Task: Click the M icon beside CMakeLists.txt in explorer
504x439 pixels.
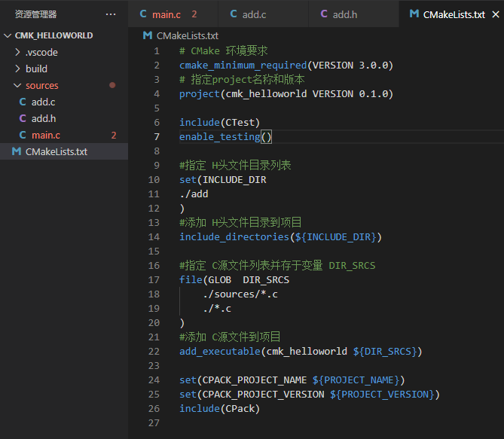Action: tap(17, 151)
